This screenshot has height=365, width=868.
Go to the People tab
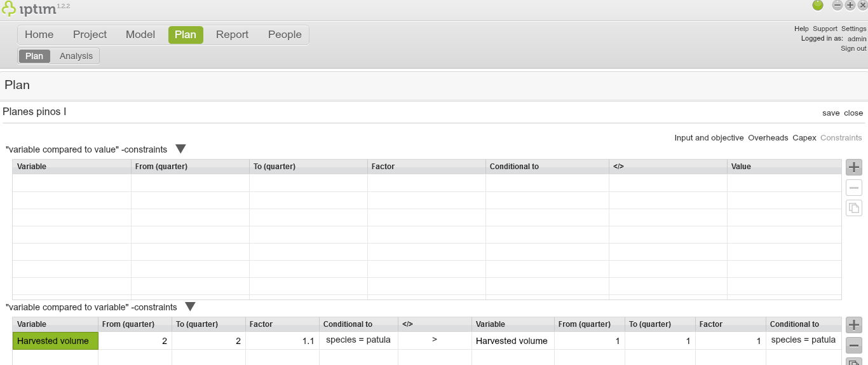click(285, 35)
